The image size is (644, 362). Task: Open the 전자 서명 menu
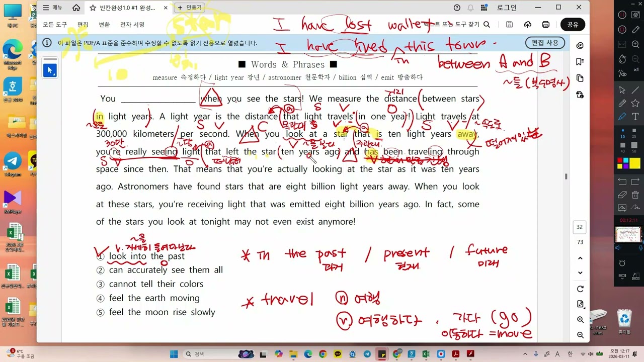[132, 25]
